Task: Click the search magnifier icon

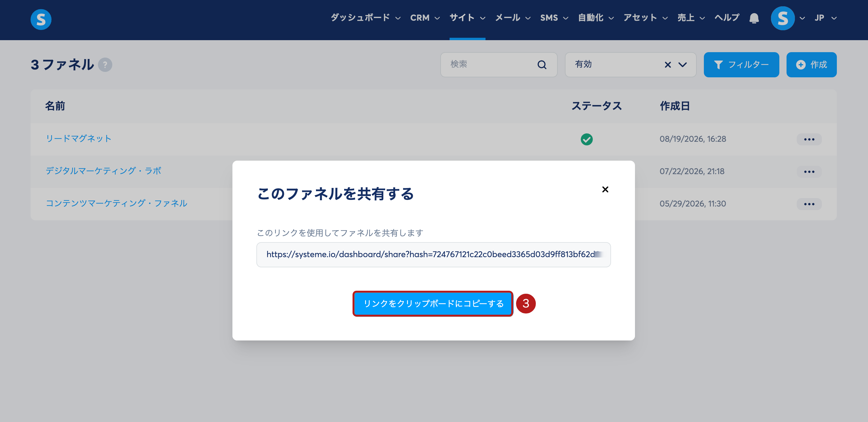Action: [542, 65]
